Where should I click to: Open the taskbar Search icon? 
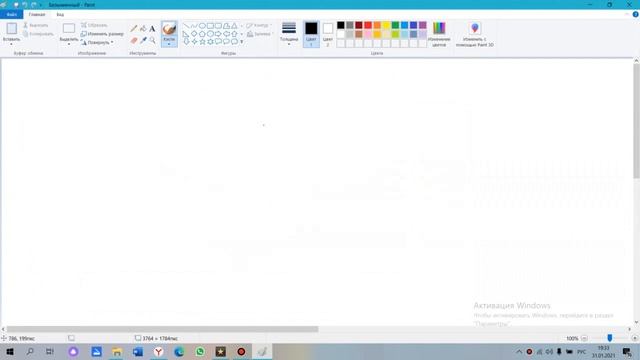click(30, 351)
